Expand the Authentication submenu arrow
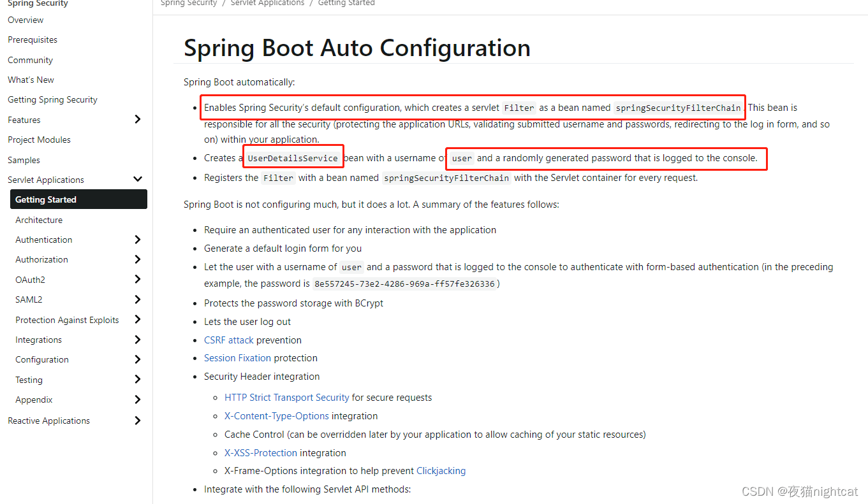The height and width of the screenshot is (504, 868). [138, 240]
